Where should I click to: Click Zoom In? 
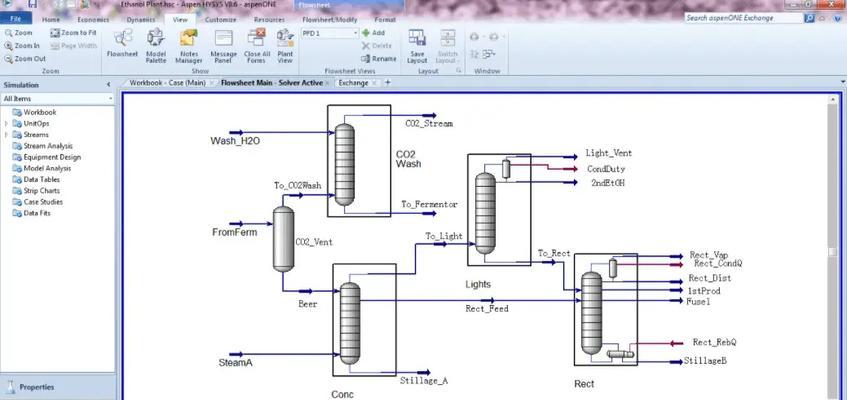pyautogui.click(x=22, y=46)
